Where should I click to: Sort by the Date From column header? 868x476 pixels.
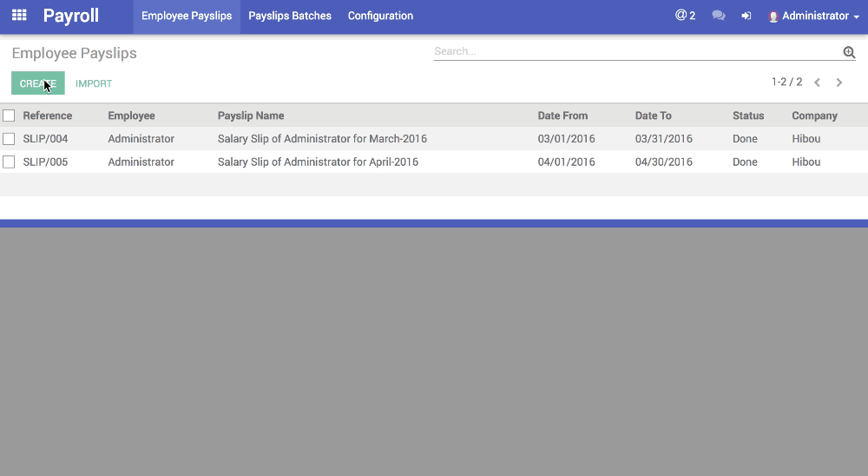[562, 116]
